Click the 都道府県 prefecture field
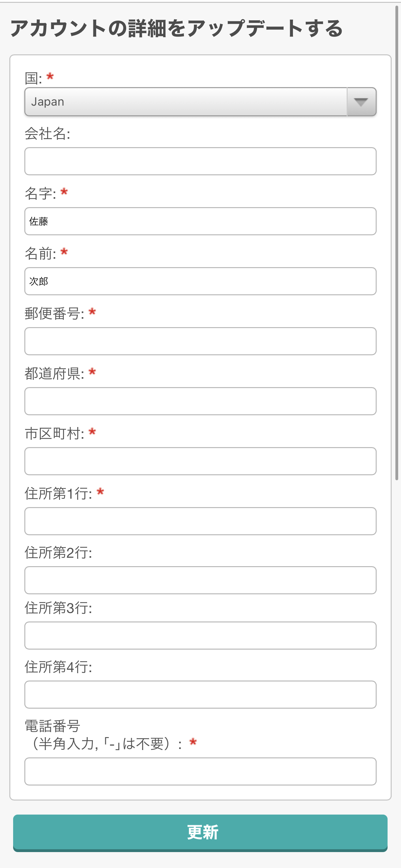Image resolution: width=401 pixels, height=868 pixels. [200, 401]
